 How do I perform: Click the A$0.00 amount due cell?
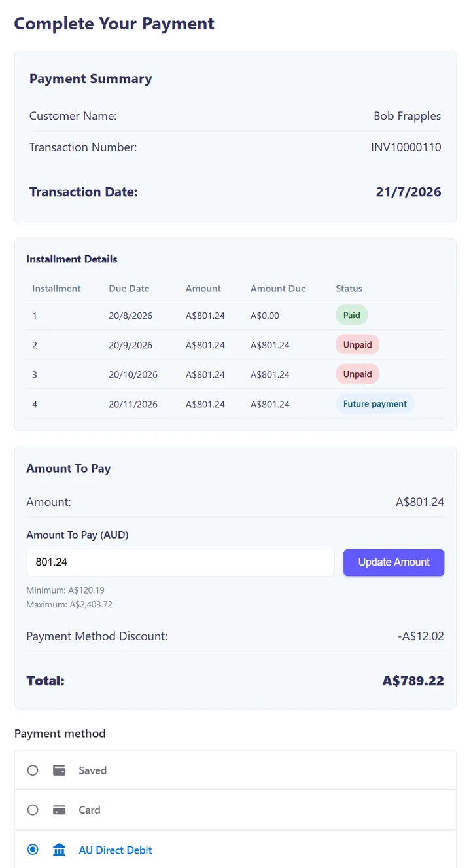265,316
